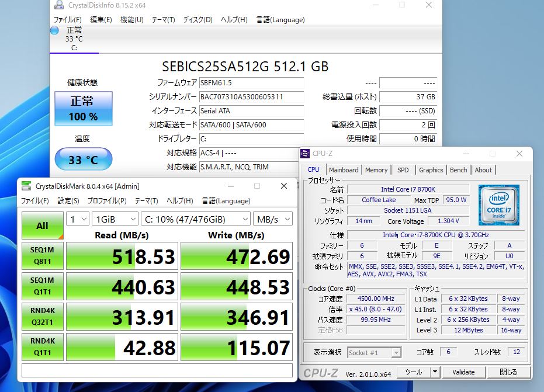
Task: Close the CrystalDiskInfo window
Action: click(x=429, y=5)
